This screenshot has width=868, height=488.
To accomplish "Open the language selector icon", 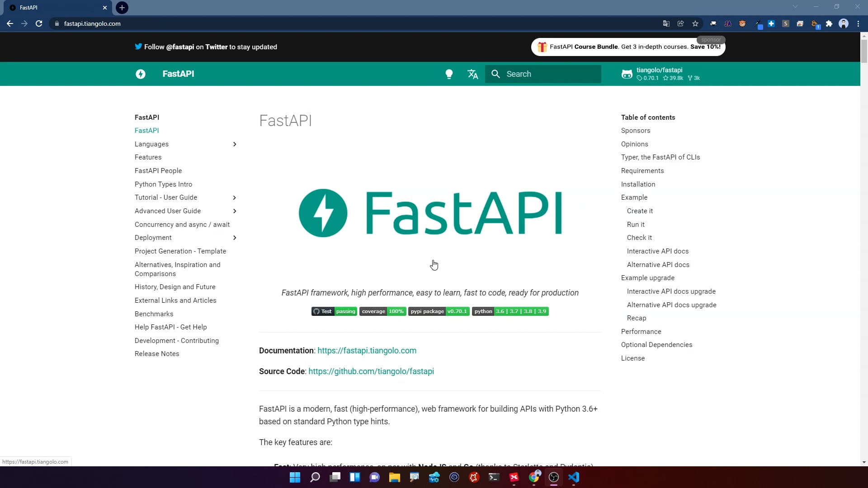I will click(x=472, y=74).
